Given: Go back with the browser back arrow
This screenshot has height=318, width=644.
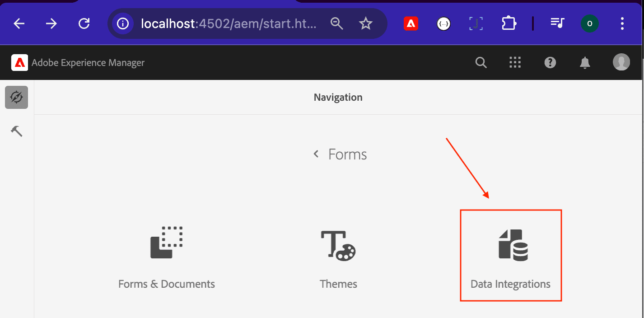Looking at the screenshot, I should (x=19, y=23).
